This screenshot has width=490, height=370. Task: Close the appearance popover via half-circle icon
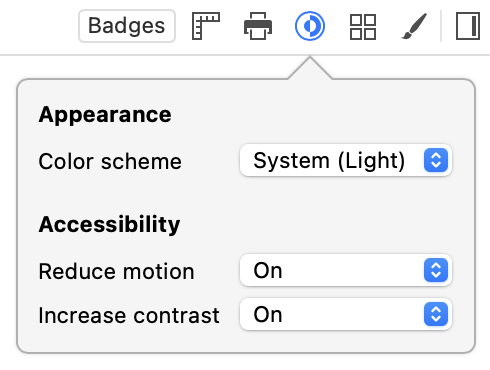(310, 26)
